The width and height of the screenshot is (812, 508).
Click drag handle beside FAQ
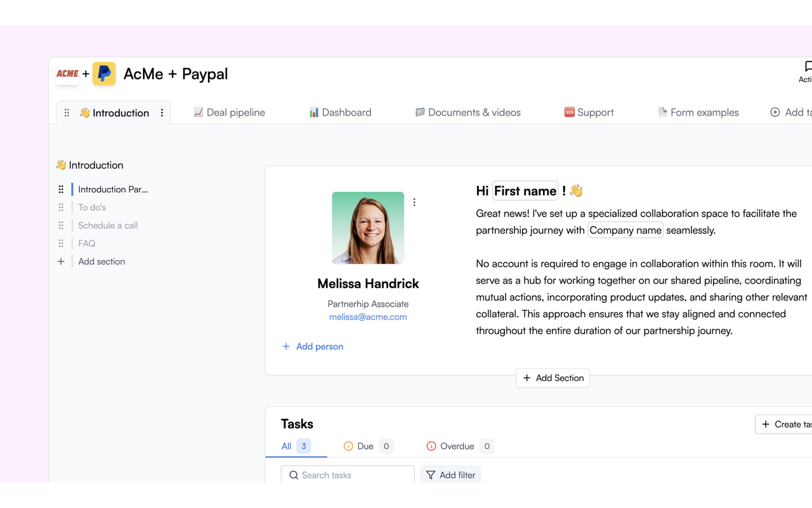[x=61, y=243]
